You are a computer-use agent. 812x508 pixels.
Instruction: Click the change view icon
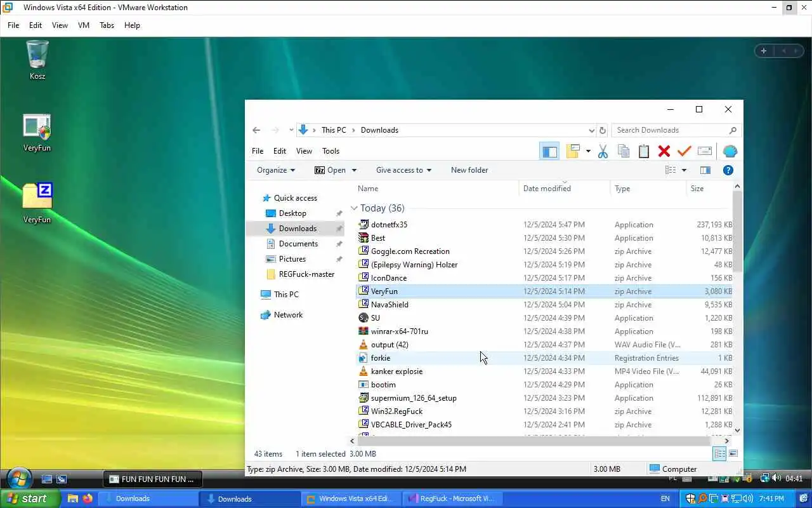pos(671,170)
